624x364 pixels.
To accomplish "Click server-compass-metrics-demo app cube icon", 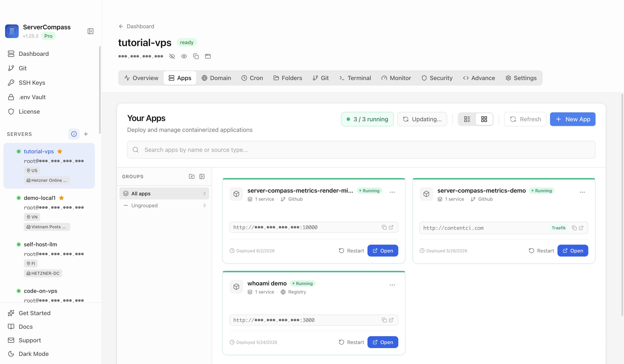I will [x=426, y=194].
